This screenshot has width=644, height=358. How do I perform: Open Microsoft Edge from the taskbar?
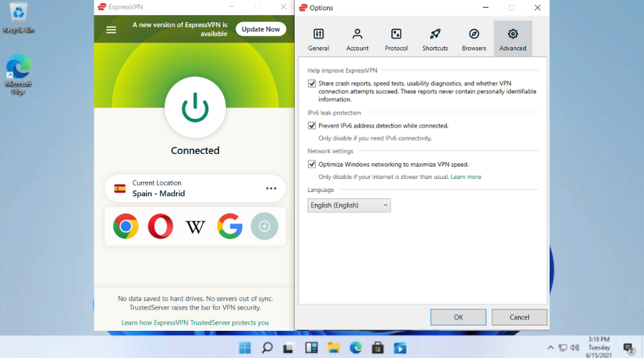[x=356, y=348]
